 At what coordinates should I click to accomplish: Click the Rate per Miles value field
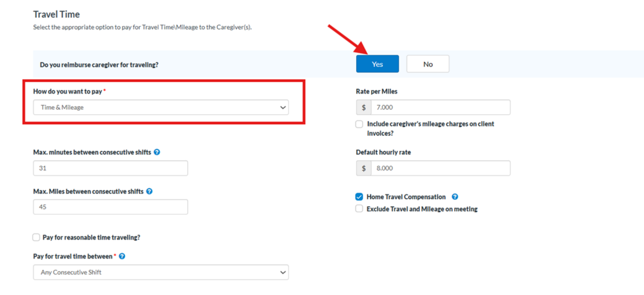(440, 107)
